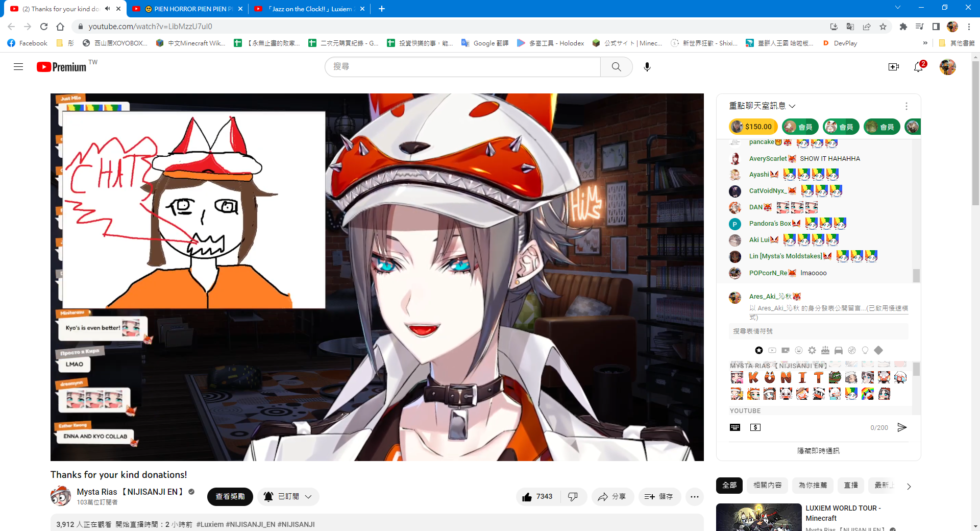The width and height of the screenshot is (980, 531).
Task: Select the 全部 recommendation chip
Action: pos(729,485)
